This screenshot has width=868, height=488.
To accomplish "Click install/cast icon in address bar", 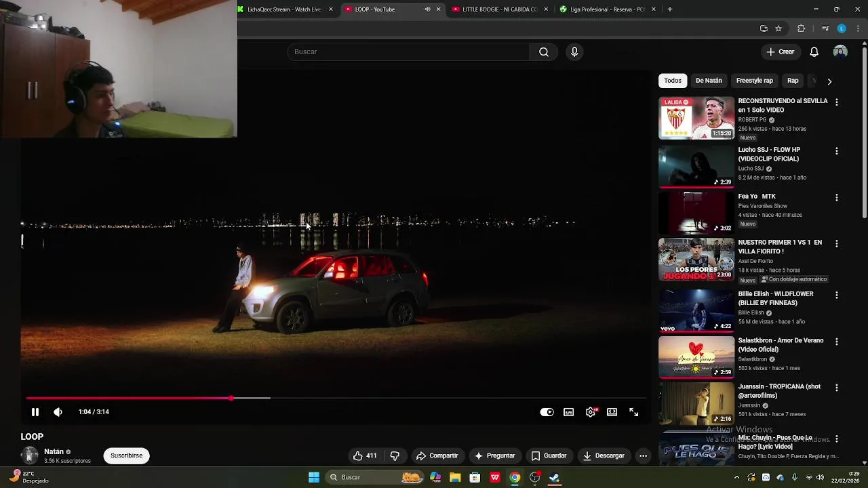I will click(764, 28).
